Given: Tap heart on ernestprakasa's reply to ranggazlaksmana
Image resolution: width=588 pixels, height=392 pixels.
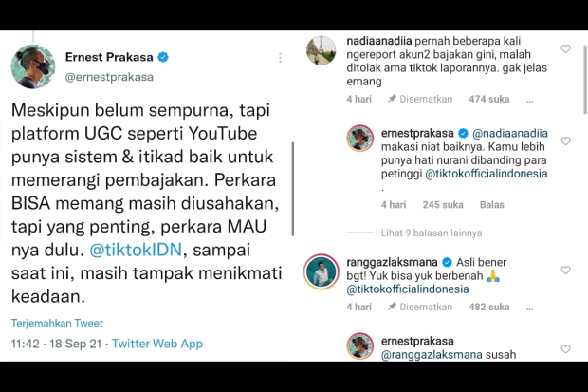Looking at the screenshot, I should pos(565,349).
